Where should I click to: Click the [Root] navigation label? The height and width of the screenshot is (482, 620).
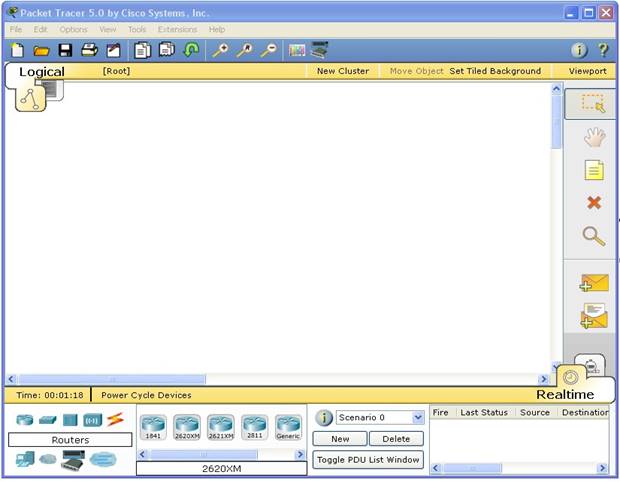[x=116, y=71]
